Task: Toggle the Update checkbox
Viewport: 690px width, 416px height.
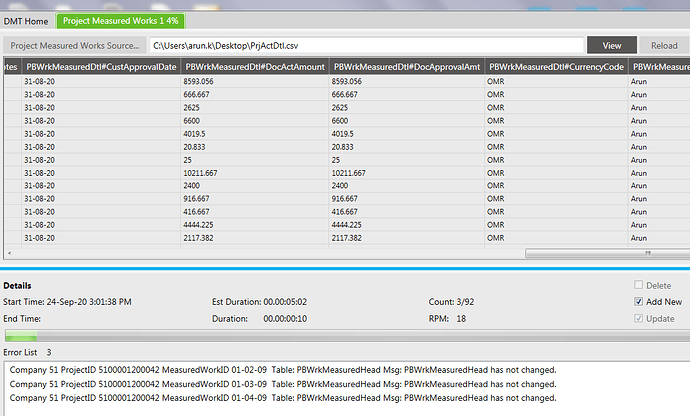Action: 639,319
